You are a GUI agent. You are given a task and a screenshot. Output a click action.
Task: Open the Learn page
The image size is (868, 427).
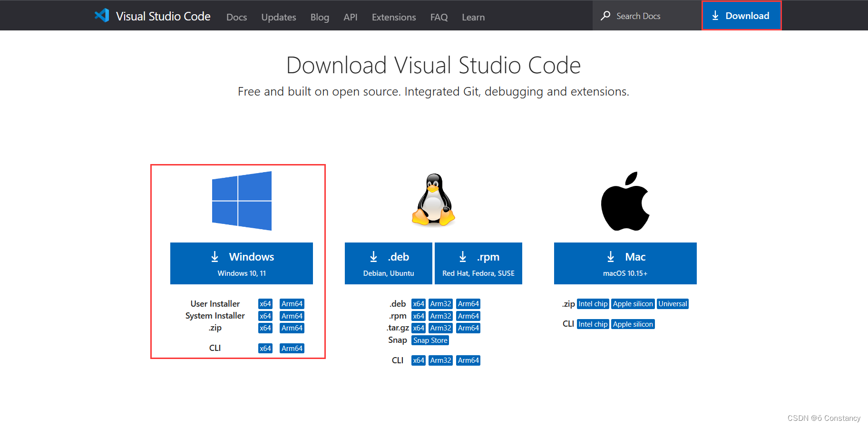473,17
